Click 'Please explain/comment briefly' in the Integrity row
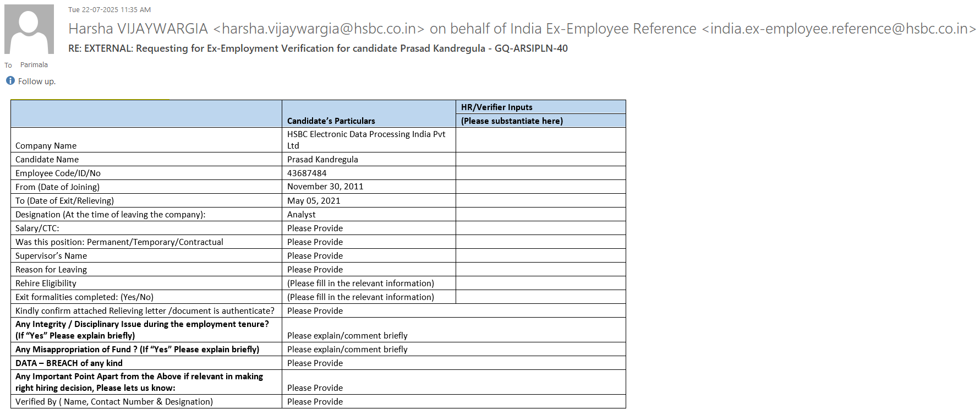The height and width of the screenshot is (409, 980). coord(347,336)
